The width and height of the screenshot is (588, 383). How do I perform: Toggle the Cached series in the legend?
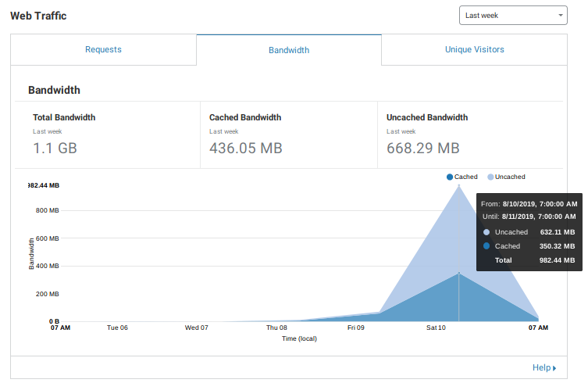coord(462,177)
